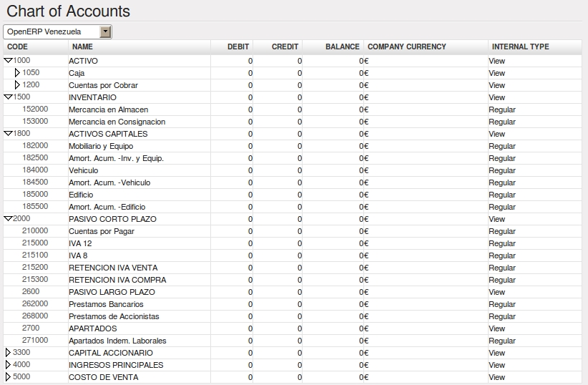Image resolution: width=588 pixels, height=385 pixels.
Task: Collapse the 1000 ACTIVO tree node
Action: pyautogui.click(x=8, y=60)
